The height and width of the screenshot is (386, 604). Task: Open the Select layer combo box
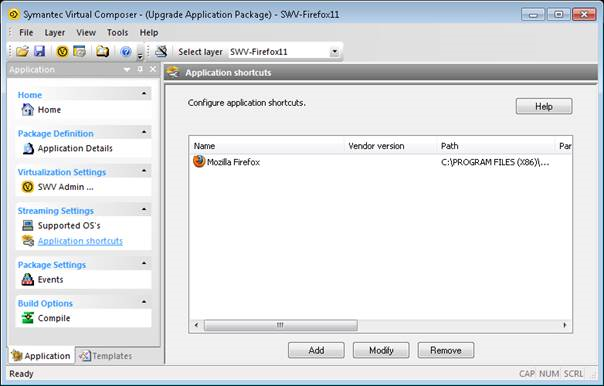coord(334,52)
